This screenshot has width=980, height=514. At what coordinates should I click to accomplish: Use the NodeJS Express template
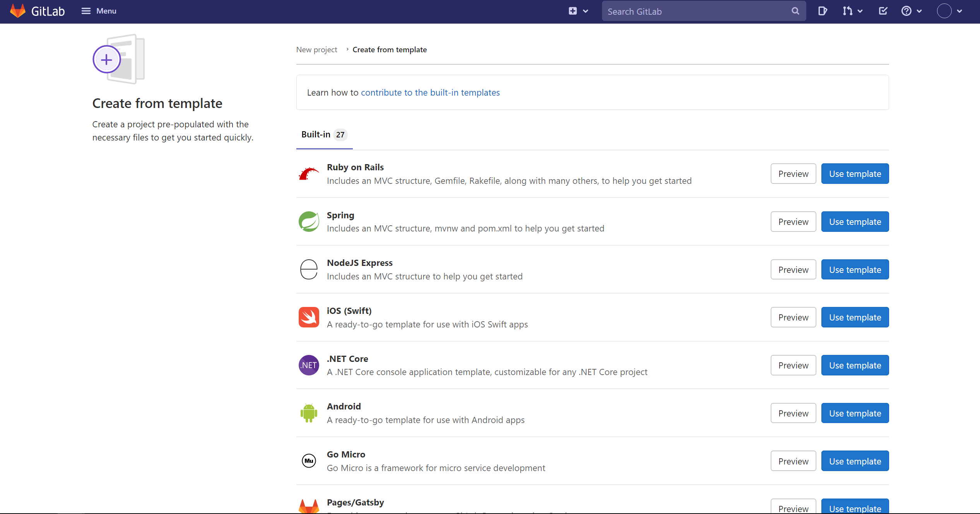(x=855, y=269)
